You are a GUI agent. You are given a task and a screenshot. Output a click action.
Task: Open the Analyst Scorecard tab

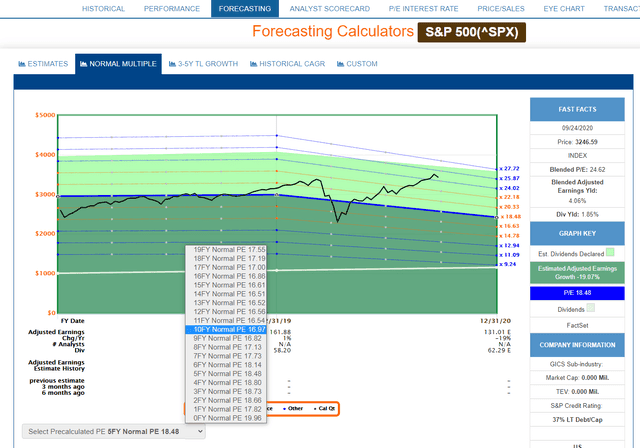click(330, 9)
